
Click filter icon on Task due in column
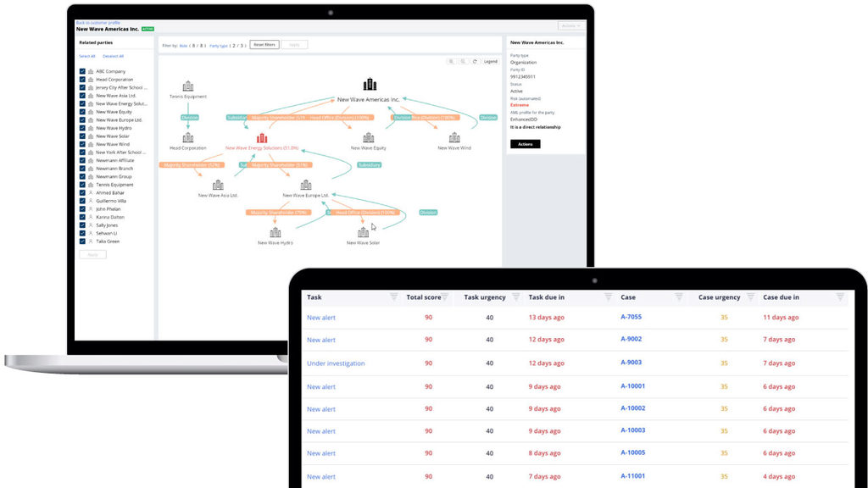[608, 297]
